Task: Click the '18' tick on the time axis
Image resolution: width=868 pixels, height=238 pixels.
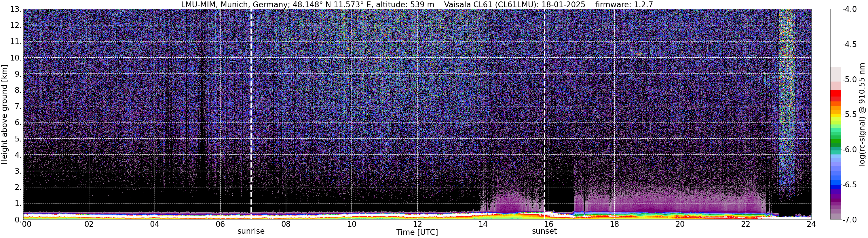Action: tap(615, 224)
